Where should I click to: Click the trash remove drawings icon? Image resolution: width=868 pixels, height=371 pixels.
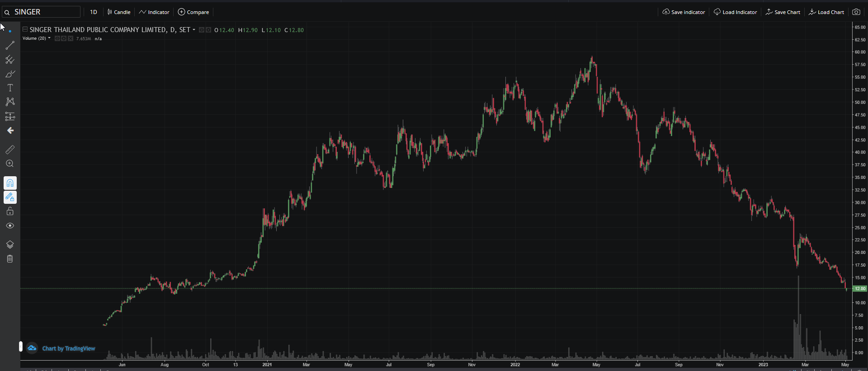click(x=10, y=258)
